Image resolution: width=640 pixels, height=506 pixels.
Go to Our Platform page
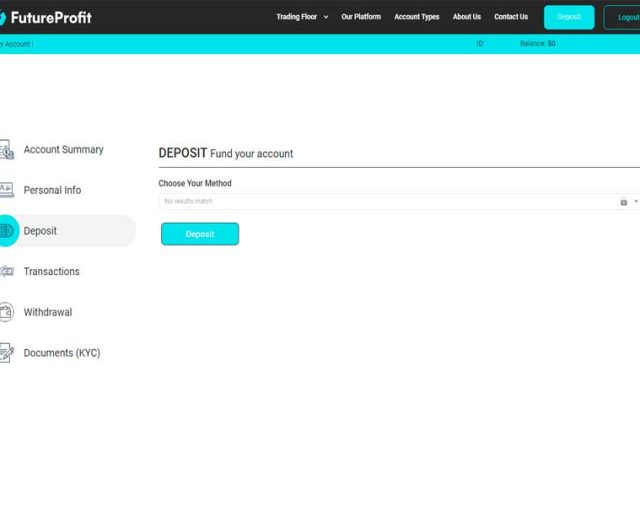pyautogui.click(x=361, y=17)
